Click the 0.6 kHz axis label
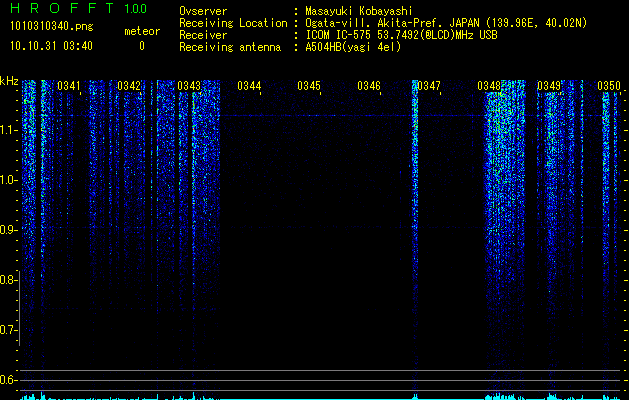The height and width of the screenshot is (400, 629). pyautogui.click(x=8, y=380)
